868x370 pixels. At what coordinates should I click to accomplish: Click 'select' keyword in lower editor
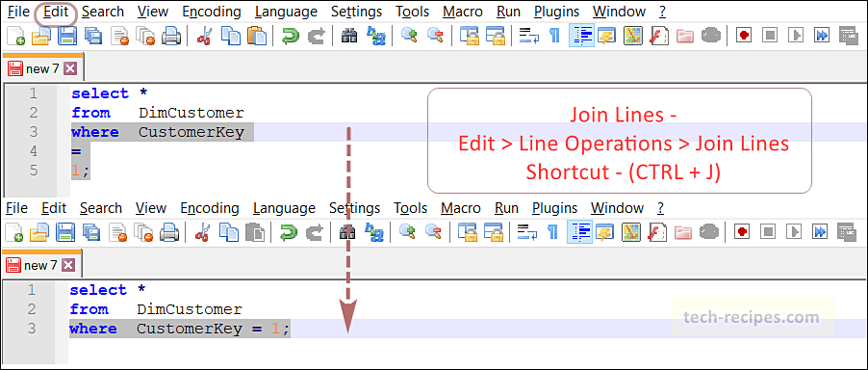point(98,290)
